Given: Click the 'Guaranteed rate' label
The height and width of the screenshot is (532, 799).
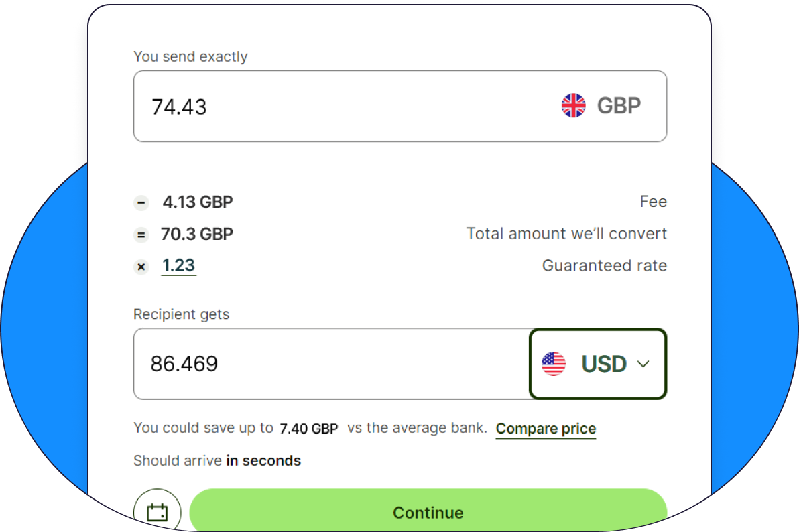Looking at the screenshot, I should click(x=604, y=266).
